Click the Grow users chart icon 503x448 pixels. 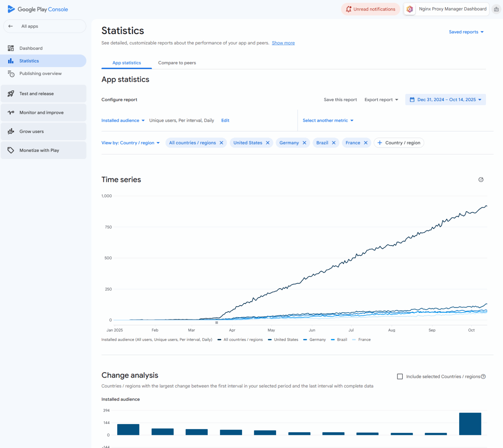pos(11,131)
